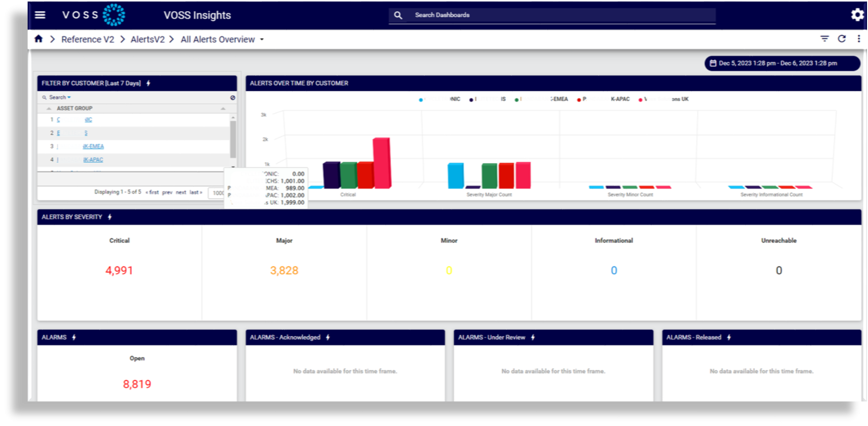Click the tall pink Critical bar
Viewport: 868px width, 426px height.
point(382,163)
